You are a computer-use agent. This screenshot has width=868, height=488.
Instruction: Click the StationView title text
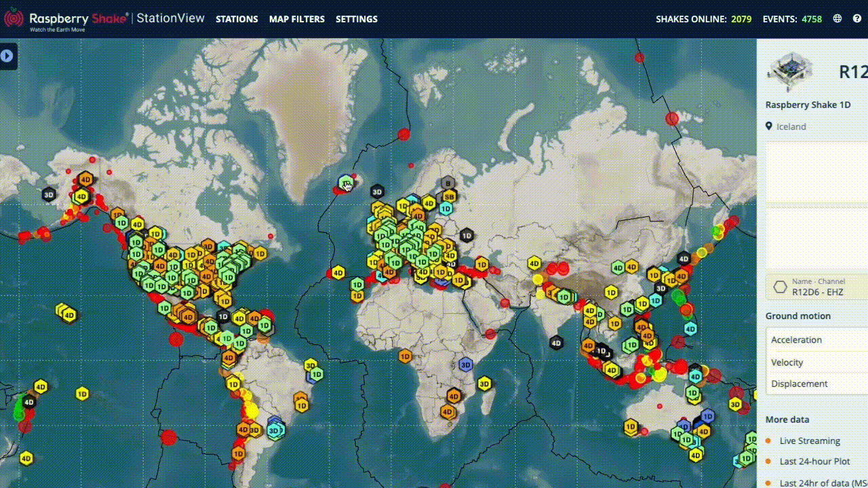(171, 18)
